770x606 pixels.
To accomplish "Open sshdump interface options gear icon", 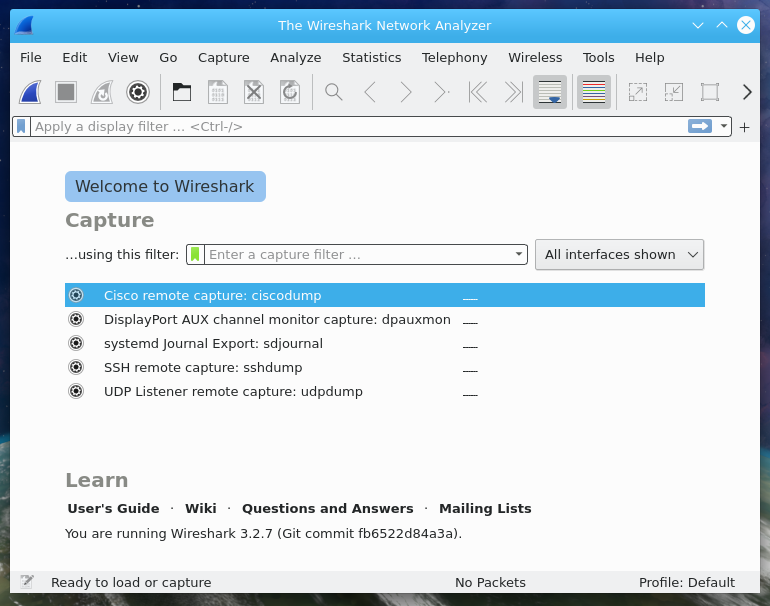I will [x=76, y=367].
